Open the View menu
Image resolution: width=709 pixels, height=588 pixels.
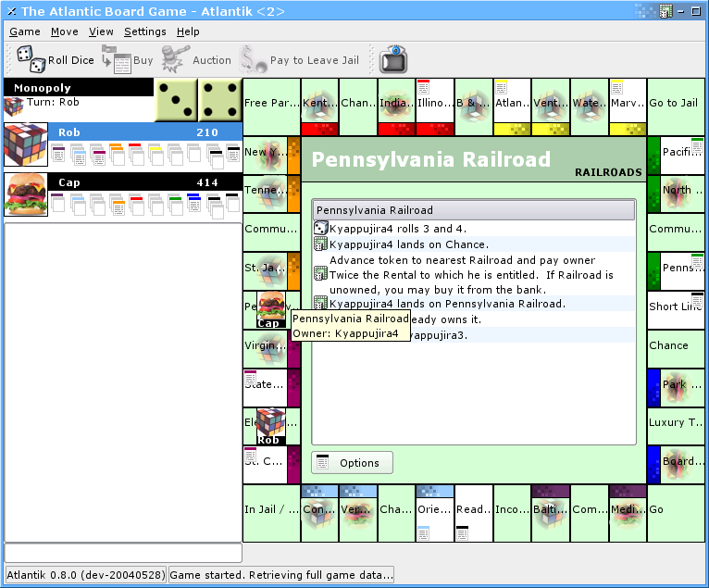coord(101,31)
